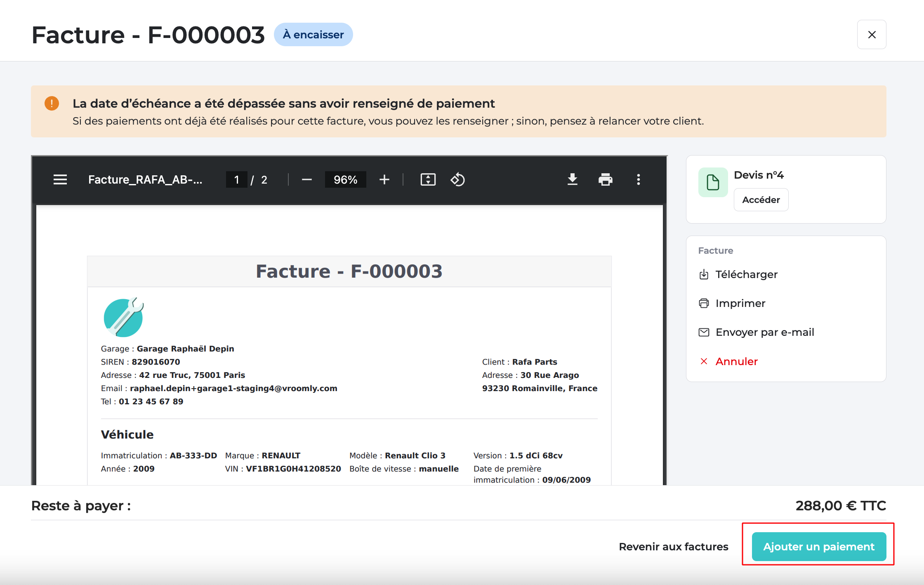This screenshot has height=585, width=924.
Task: Click the 96% zoom level field
Action: point(346,179)
